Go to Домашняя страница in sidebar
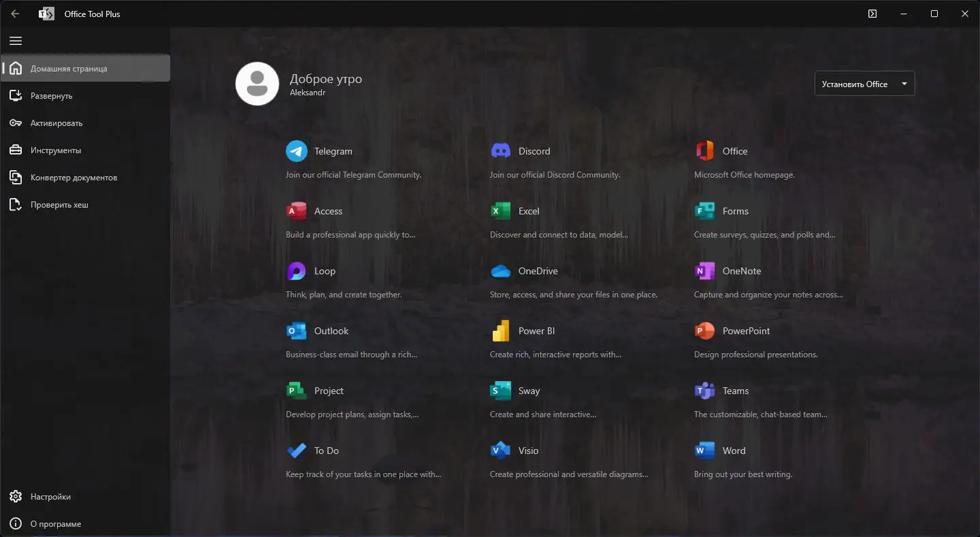Screen dimensions: 980x537 (86, 68)
